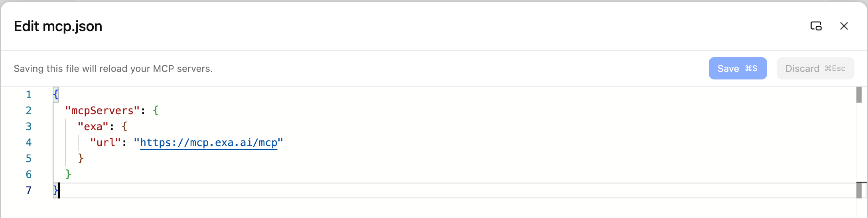Viewport: 868px width, 218px height.
Task: Save the mcp.json file
Action: 737,68
